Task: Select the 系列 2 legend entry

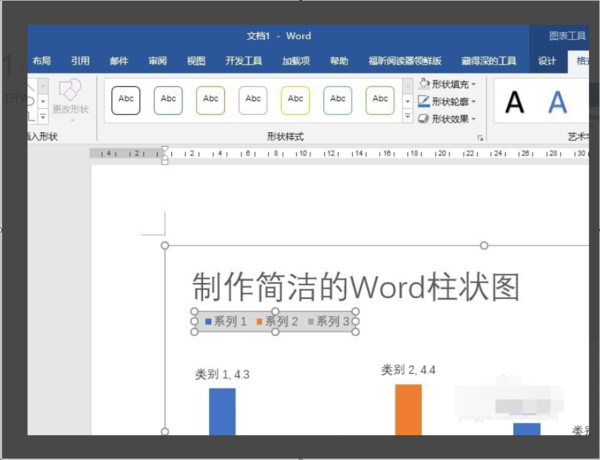Action: [277, 322]
